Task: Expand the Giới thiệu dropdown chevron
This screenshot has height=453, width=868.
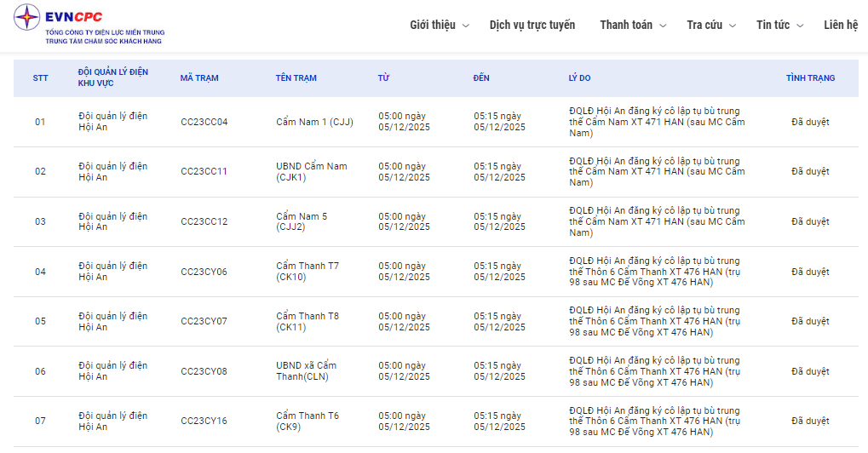Action: (x=466, y=26)
